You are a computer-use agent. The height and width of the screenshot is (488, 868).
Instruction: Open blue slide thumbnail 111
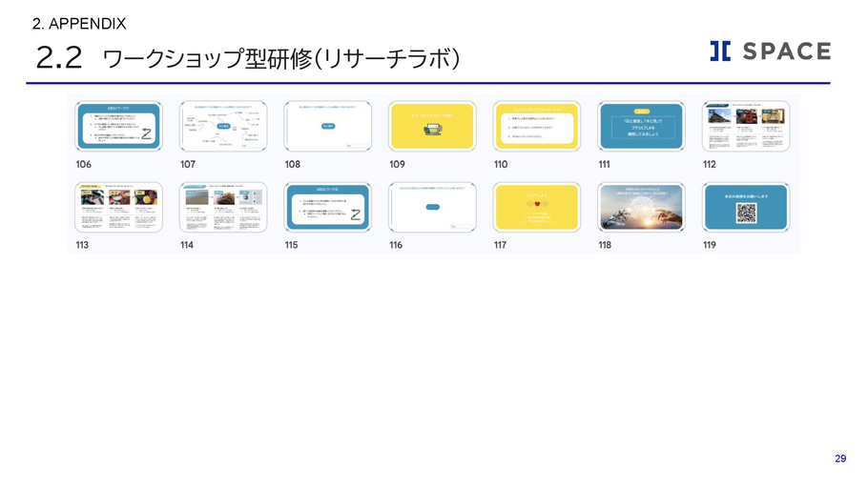pos(641,127)
